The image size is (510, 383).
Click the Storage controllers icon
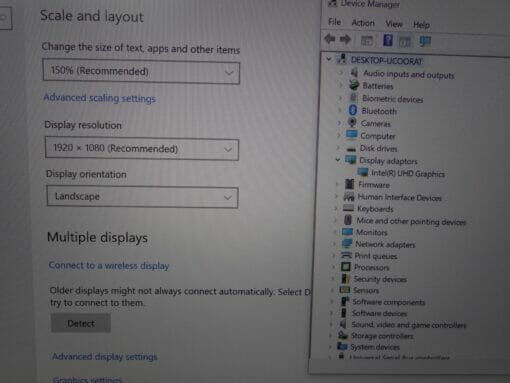click(x=343, y=335)
